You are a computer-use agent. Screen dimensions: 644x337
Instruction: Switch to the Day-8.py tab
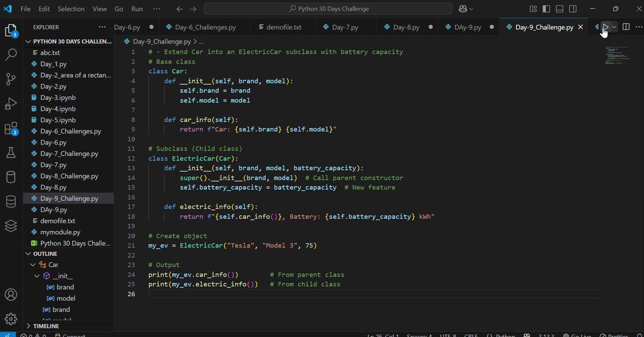tap(406, 27)
